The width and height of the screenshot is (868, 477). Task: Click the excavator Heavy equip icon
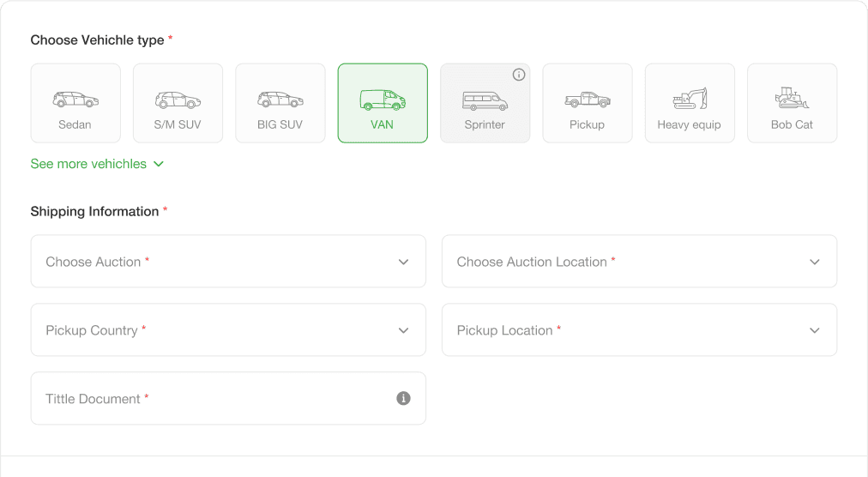point(690,98)
